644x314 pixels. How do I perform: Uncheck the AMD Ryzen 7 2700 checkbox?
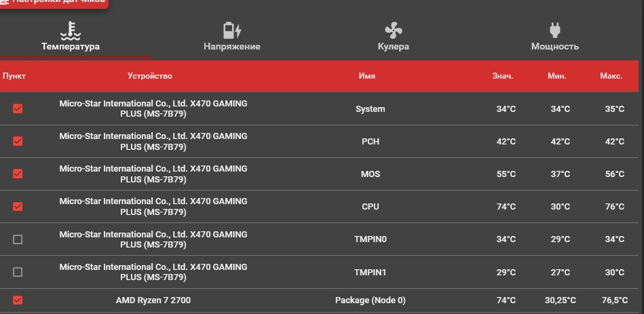point(18,300)
